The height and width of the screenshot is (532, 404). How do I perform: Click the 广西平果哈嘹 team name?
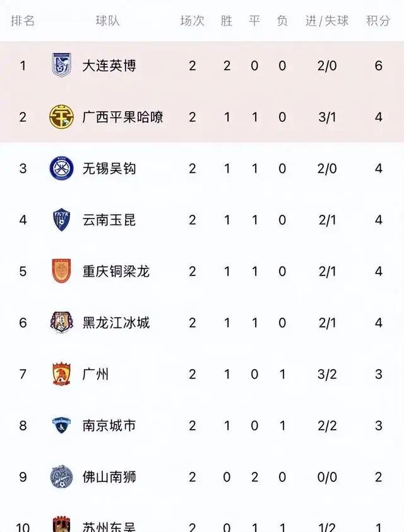pos(122,117)
